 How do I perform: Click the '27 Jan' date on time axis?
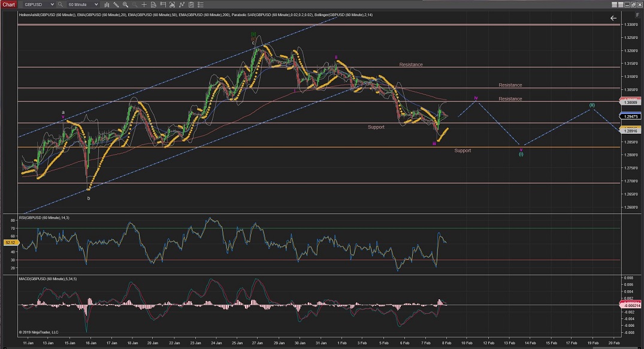tap(258, 343)
